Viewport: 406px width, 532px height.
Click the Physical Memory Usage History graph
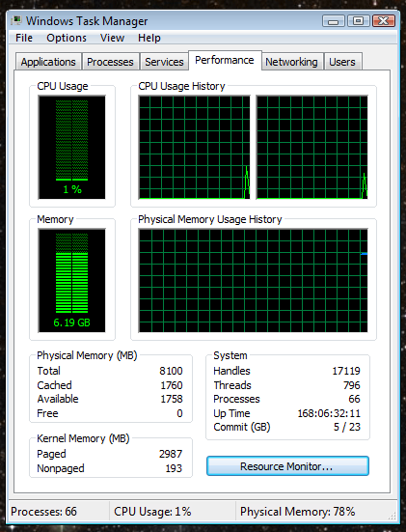pyautogui.click(x=254, y=281)
